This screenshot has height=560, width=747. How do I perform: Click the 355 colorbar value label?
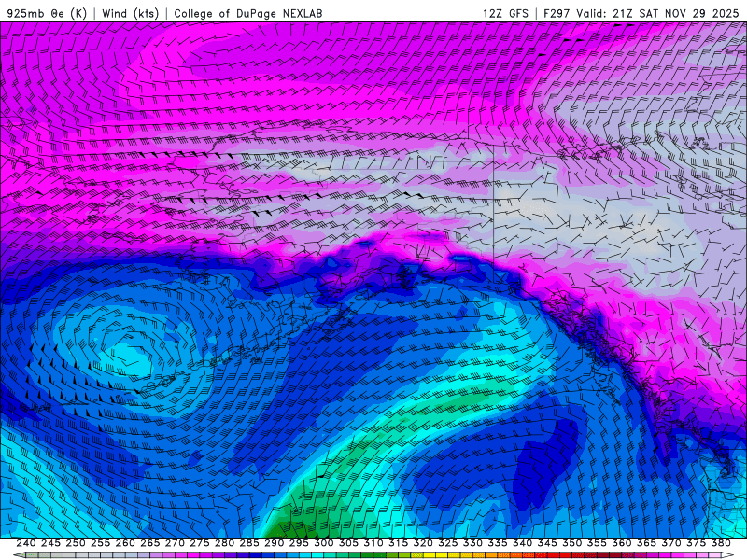[597, 543]
